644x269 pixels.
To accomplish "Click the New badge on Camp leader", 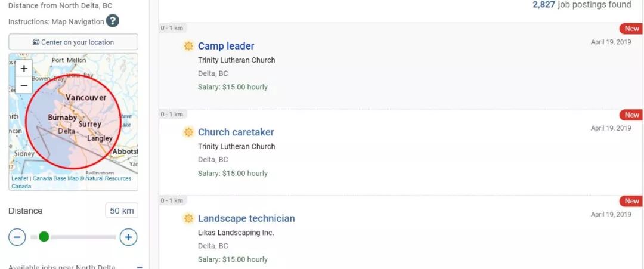I will coord(631,29).
